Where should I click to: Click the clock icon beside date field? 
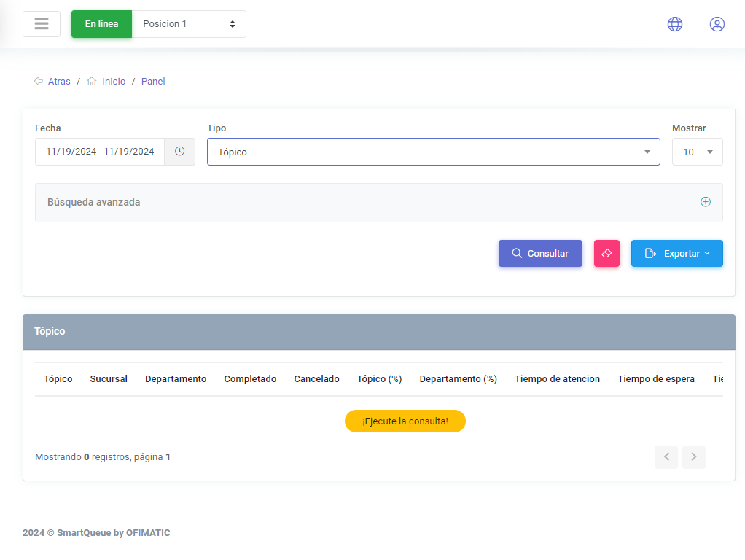[x=179, y=152]
